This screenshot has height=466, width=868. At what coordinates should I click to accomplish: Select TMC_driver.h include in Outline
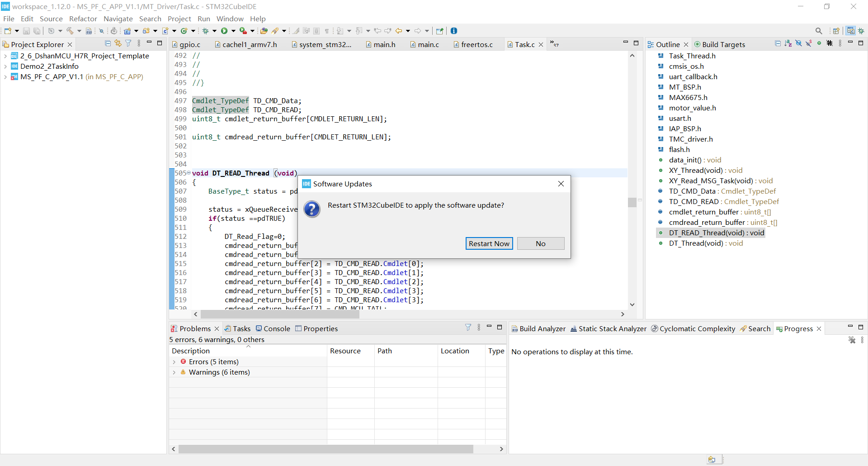pyautogui.click(x=691, y=139)
